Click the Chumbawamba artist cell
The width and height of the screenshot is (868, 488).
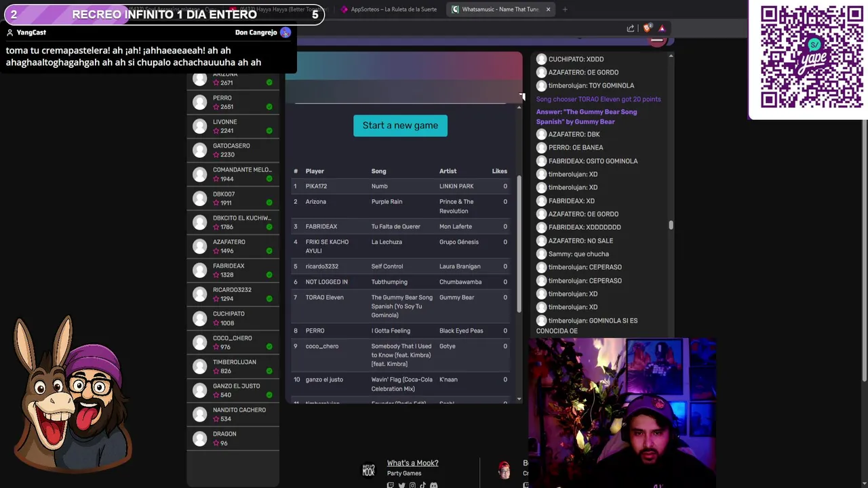coord(460,282)
